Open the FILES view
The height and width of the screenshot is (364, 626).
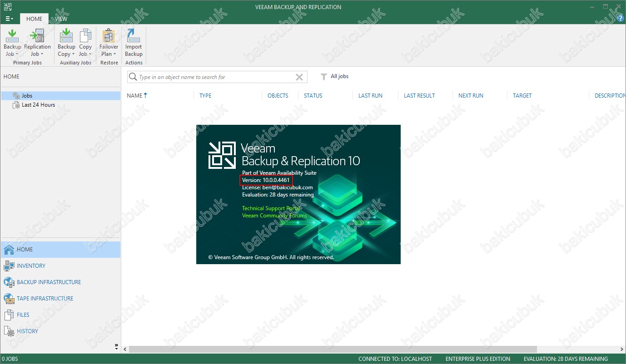click(23, 315)
